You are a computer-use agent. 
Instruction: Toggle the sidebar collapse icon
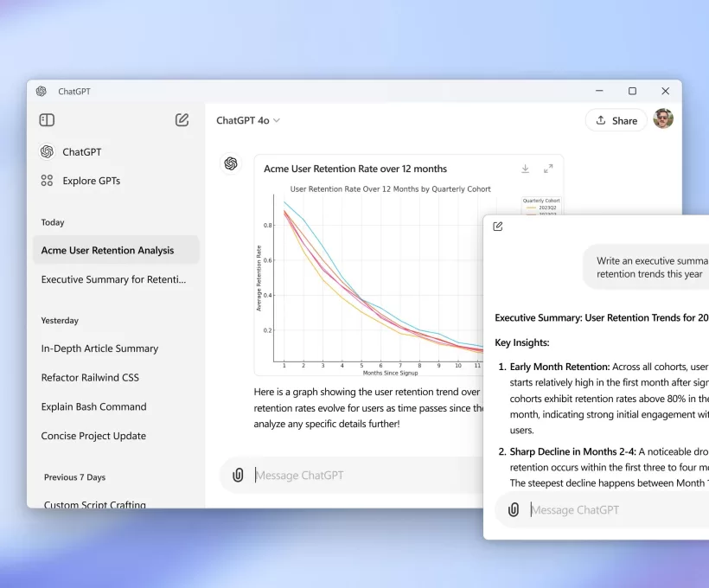coord(47,120)
